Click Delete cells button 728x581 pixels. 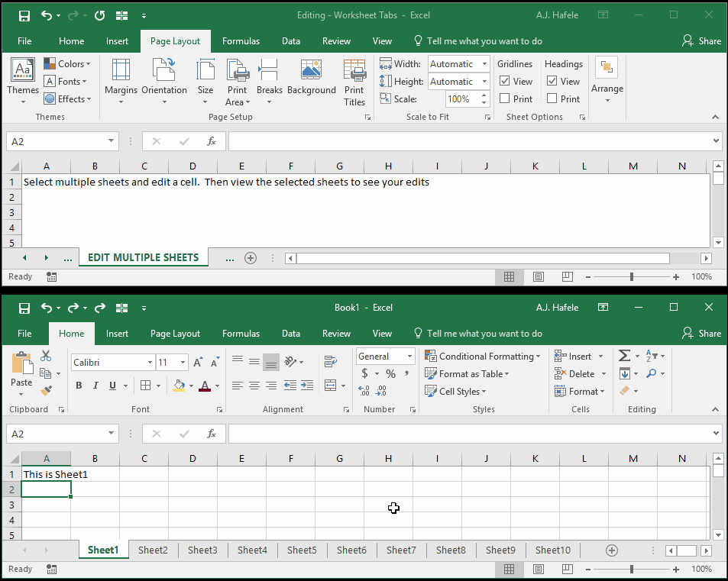tap(574, 373)
